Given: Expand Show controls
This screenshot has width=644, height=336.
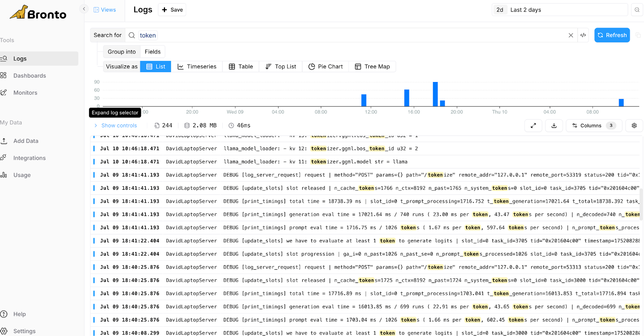Looking at the screenshot, I should pyautogui.click(x=116, y=126).
